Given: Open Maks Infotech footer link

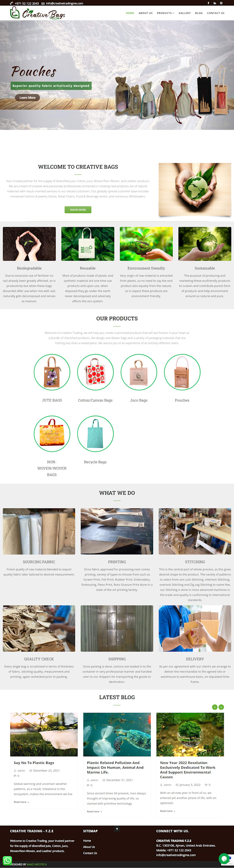Looking at the screenshot, I should (x=37, y=864).
